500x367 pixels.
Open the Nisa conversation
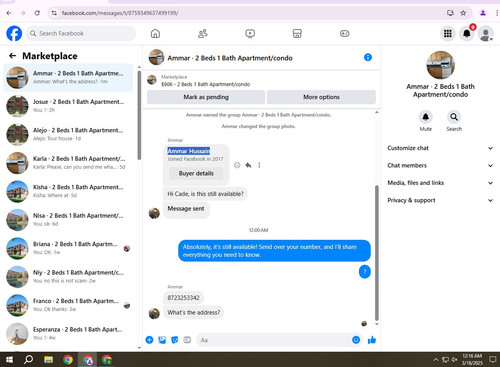coord(68,219)
